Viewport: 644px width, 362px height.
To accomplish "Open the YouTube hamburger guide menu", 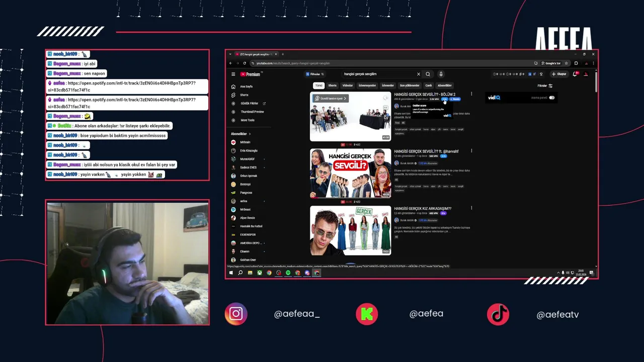I will tap(233, 74).
